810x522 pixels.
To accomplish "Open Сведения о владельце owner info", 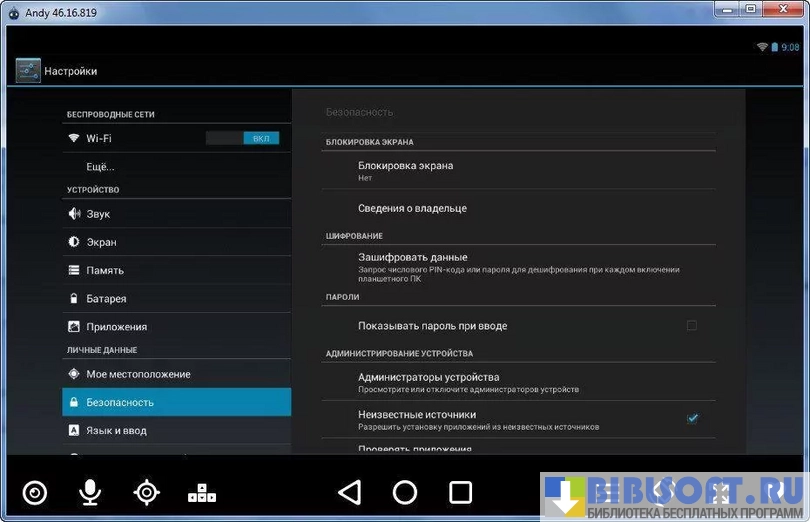I will click(x=412, y=208).
